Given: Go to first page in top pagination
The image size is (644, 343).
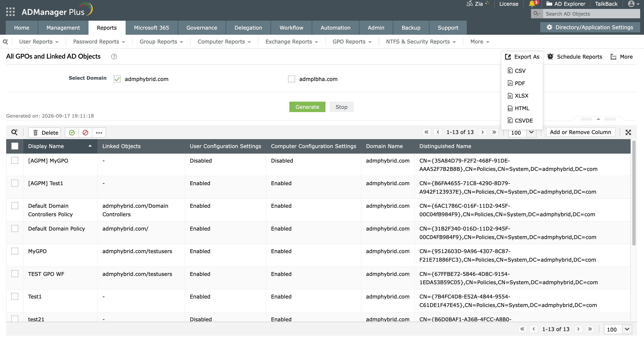Looking at the screenshot, I should [x=426, y=132].
